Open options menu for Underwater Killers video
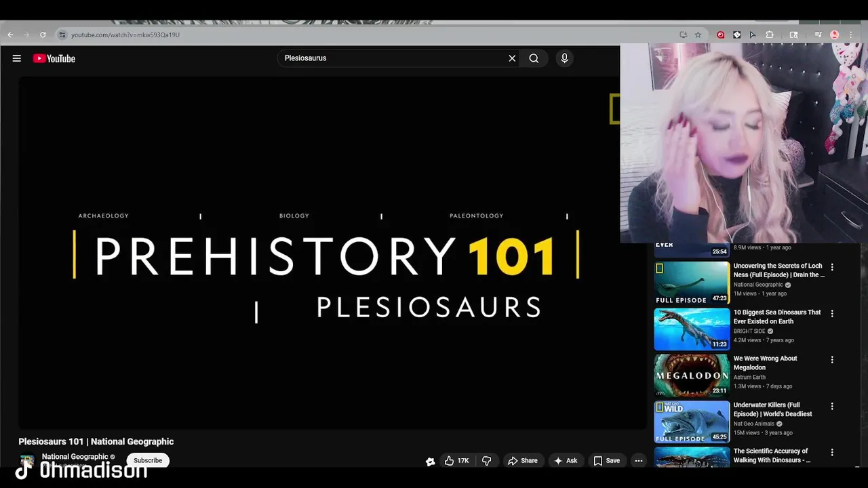Viewport: 868px width, 488px height. (x=832, y=406)
